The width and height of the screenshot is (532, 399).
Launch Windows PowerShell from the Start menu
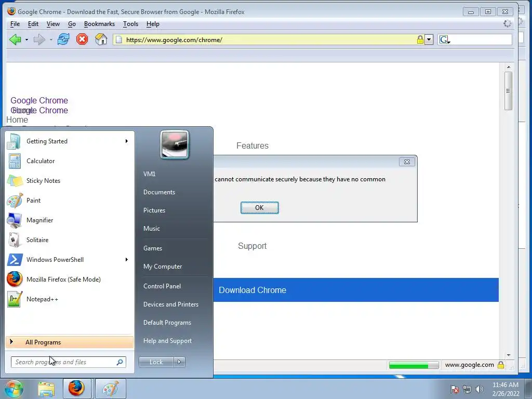point(70,259)
